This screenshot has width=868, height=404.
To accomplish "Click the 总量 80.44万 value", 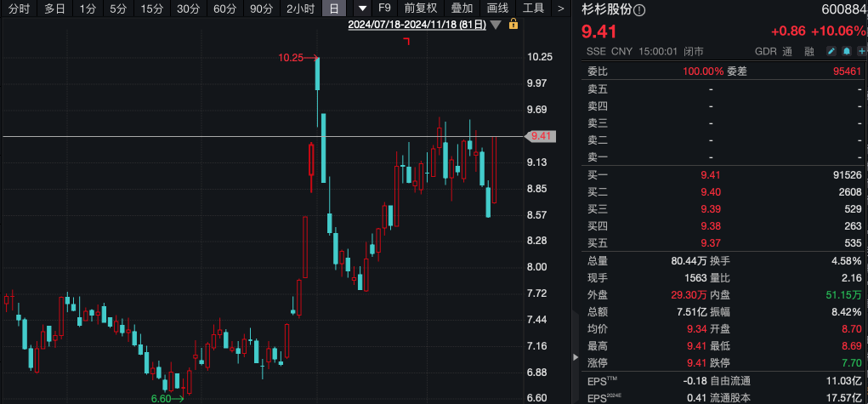I will point(689,261).
